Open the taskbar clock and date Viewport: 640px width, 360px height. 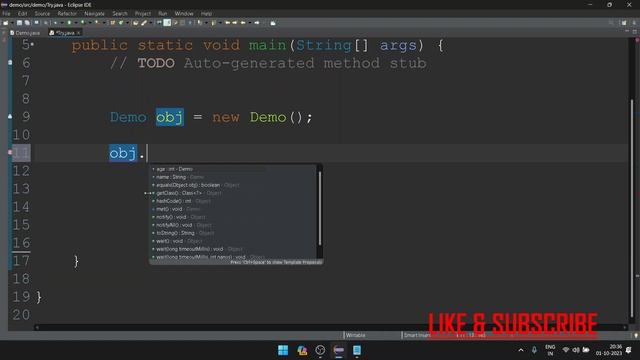[x=609, y=350]
